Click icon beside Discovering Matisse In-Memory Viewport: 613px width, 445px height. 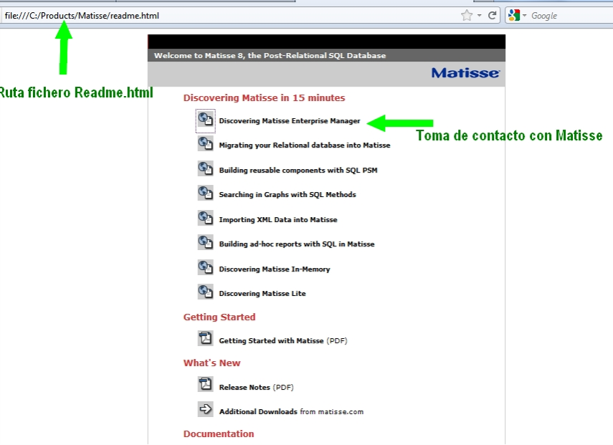click(x=205, y=267)
